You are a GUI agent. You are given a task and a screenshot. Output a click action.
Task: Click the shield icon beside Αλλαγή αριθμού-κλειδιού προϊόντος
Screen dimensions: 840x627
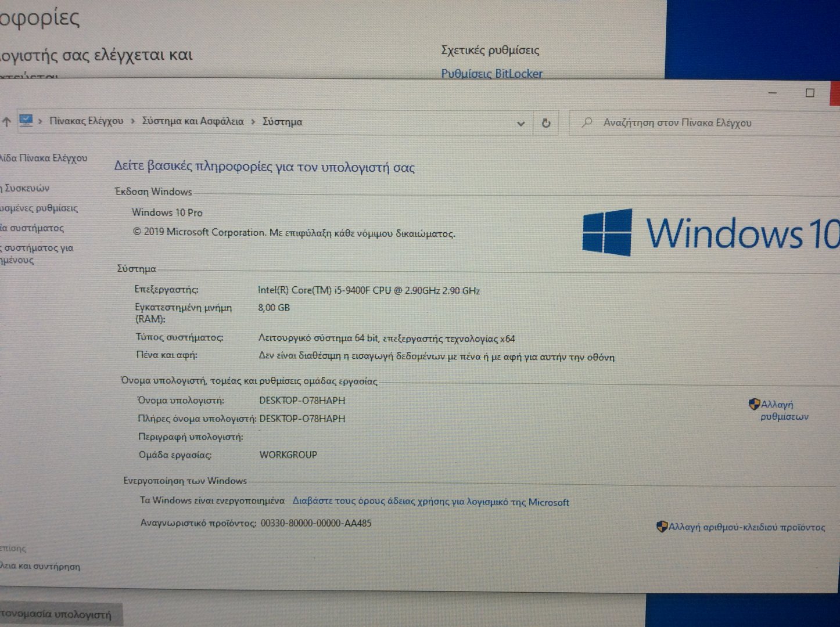662,527
